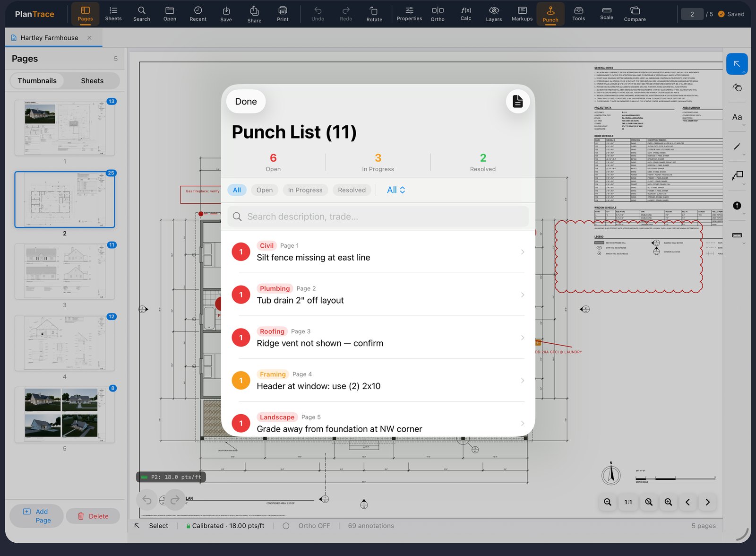Click the Recent files icon
Screen dimensions: 756x556
198,14
